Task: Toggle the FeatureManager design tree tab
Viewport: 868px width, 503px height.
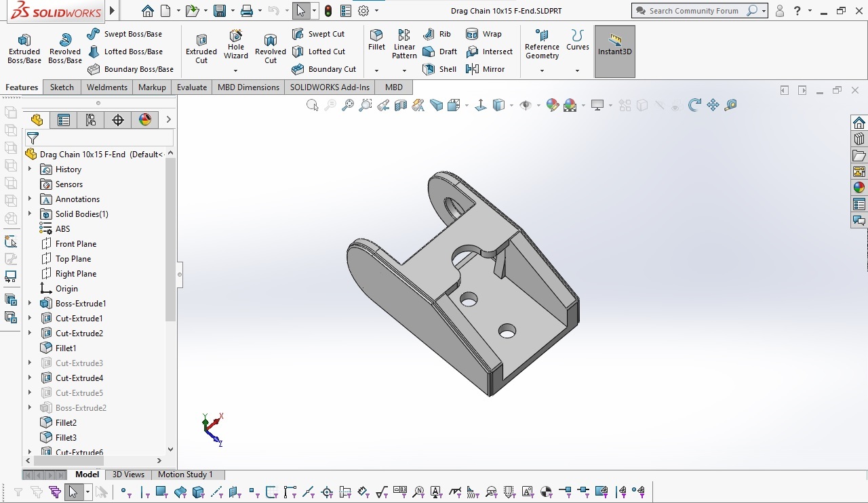Action: point(37,120)
